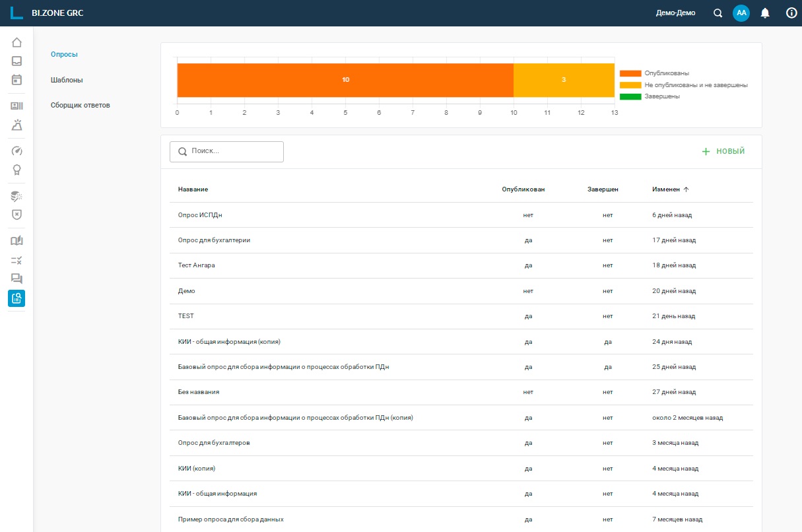Focus the Поиск search field

point(226,151)
